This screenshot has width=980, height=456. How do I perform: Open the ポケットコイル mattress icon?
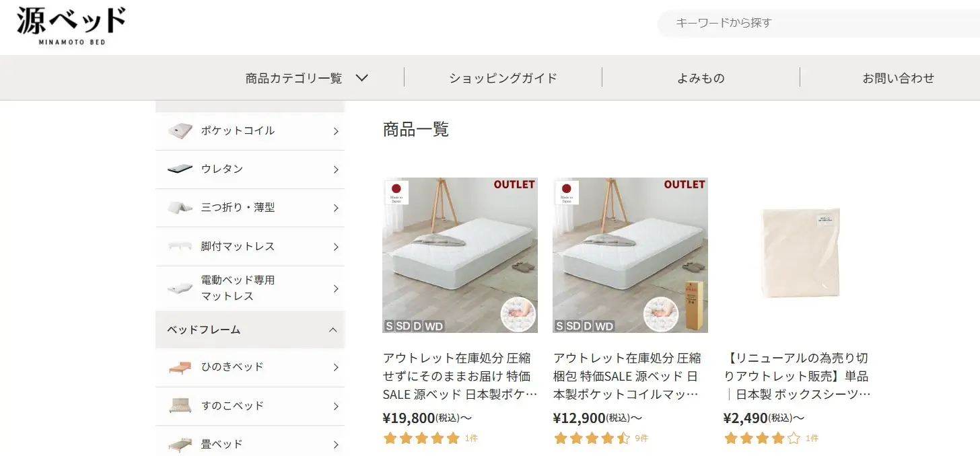click(180, 130)
